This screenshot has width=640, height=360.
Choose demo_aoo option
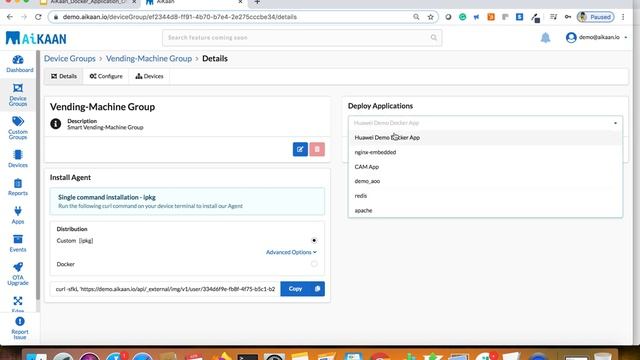pyautogui.click(x=485, y=181)
